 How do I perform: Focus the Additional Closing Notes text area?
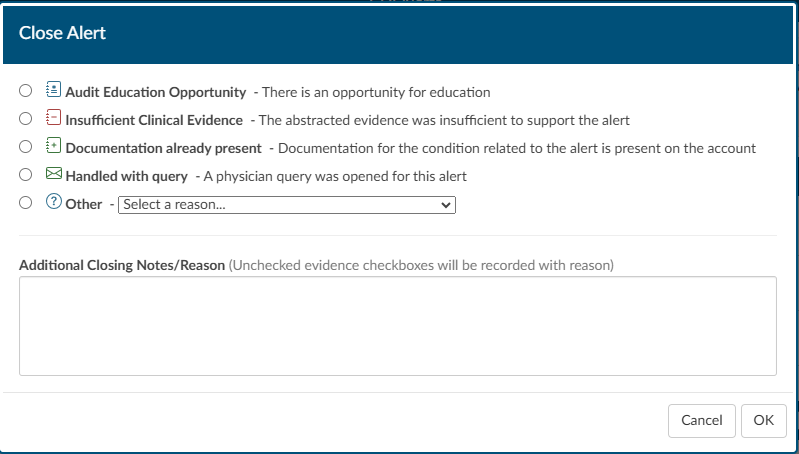(x=398, y=326)
